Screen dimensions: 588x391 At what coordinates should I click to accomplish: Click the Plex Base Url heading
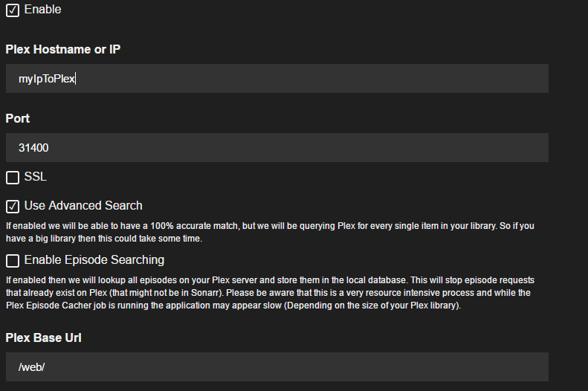[x=44, y=337]
